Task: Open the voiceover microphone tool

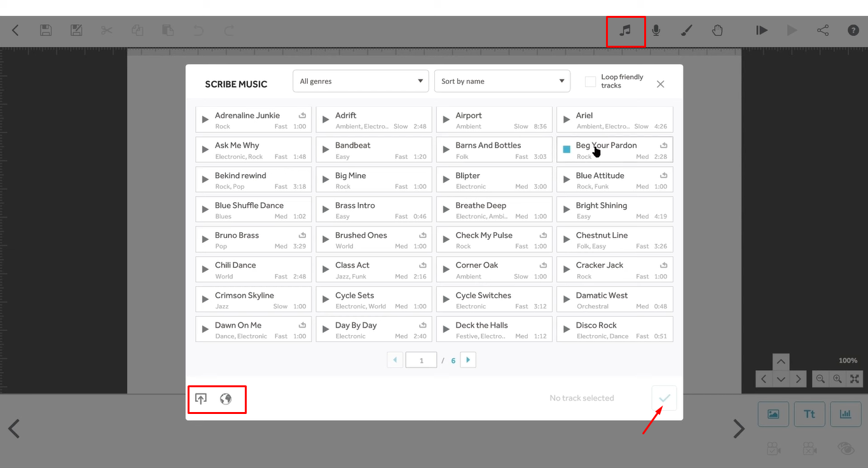Action: coord(656,31)
